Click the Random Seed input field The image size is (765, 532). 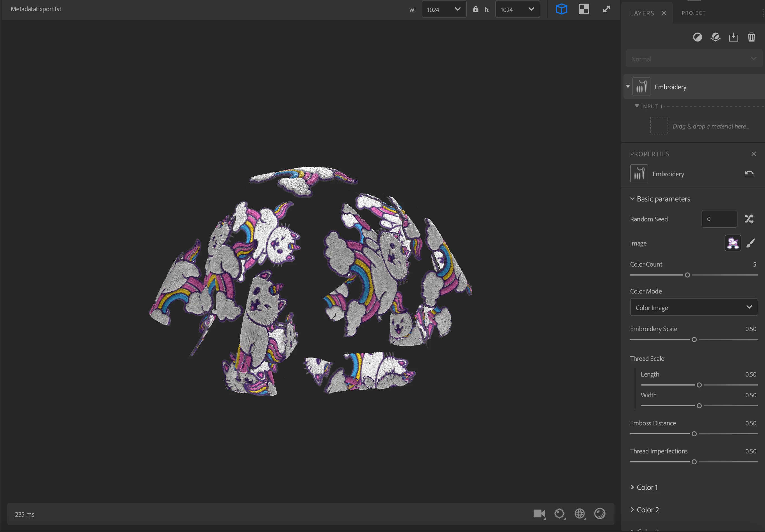pyautogui.click(x=719, y=219)
